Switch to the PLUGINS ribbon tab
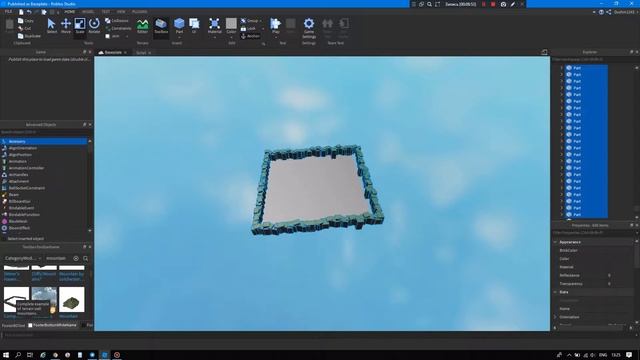The height and width of the screenshot is (360, 640). click(139, 12)
